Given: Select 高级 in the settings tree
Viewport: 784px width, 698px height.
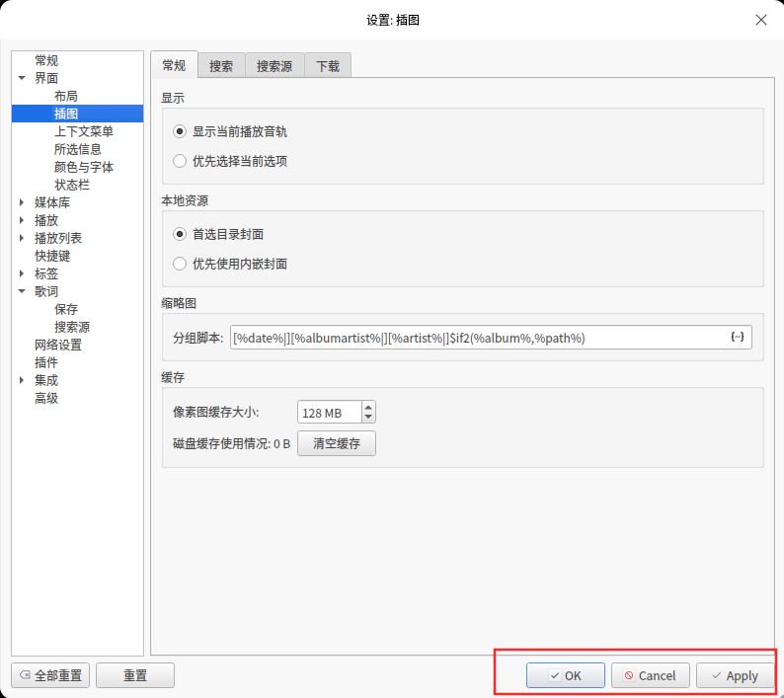Looking at the screenshot, I should pos(46,398).
